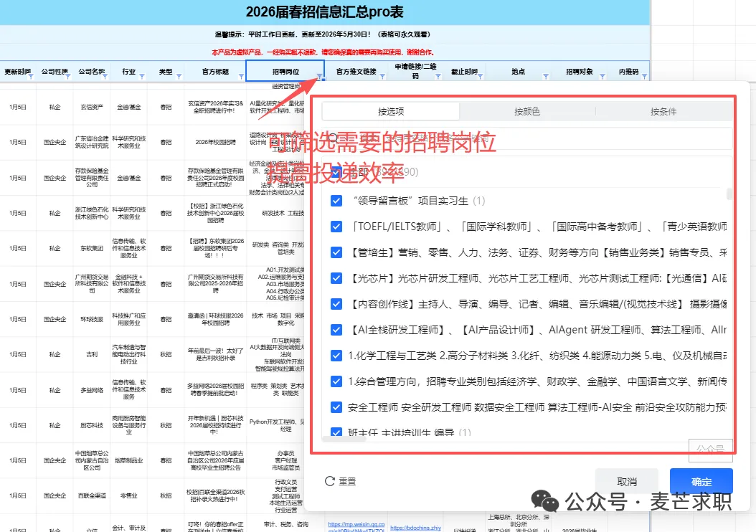Uncheck “领导留言板”项目实习生 option

tap(336, 201)
